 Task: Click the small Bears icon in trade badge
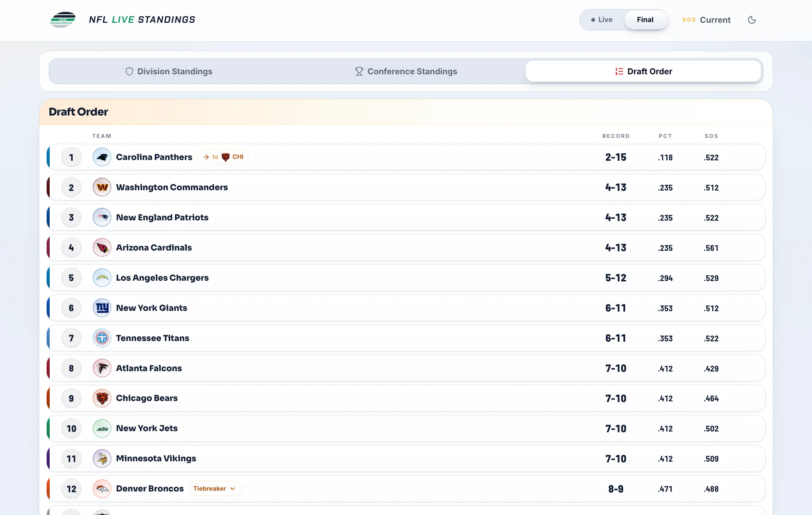click(225, 157)
